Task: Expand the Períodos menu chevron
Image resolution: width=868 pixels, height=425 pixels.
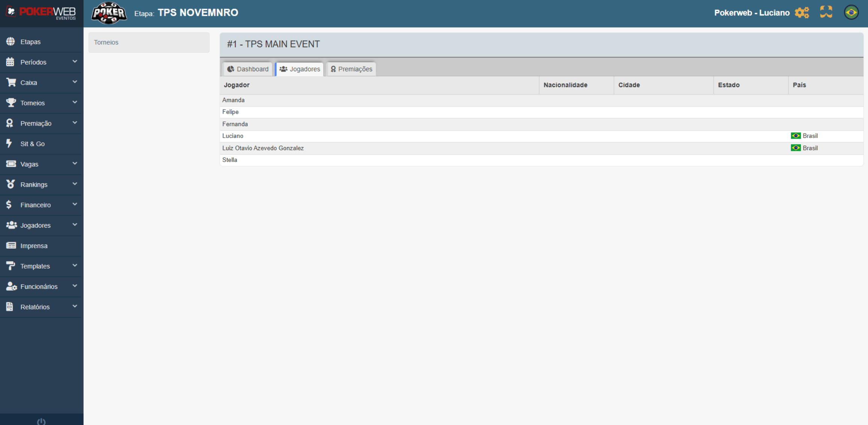Action: pos(75,62)
